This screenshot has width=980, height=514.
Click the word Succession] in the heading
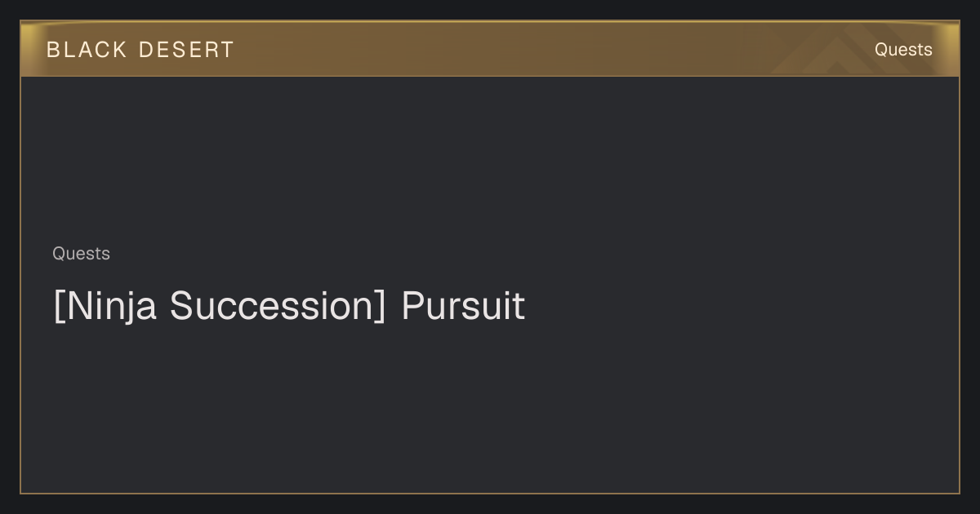(278, 306)
